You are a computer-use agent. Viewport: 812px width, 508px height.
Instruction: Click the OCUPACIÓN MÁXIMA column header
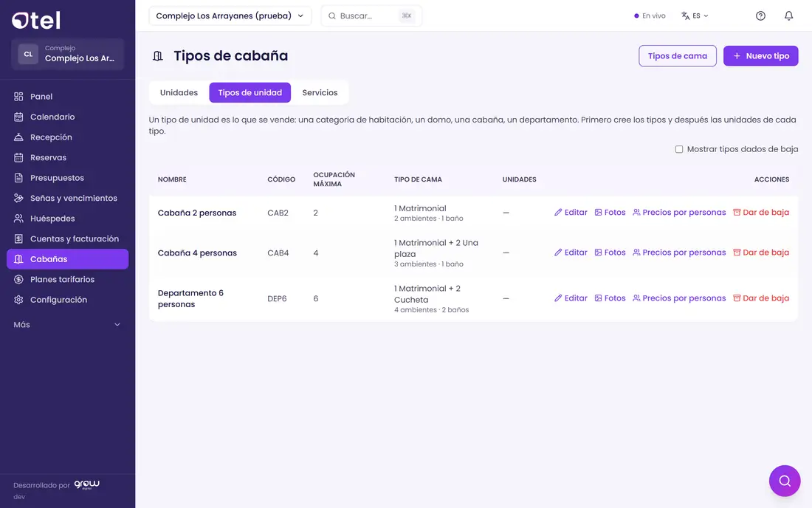(334, 179)
